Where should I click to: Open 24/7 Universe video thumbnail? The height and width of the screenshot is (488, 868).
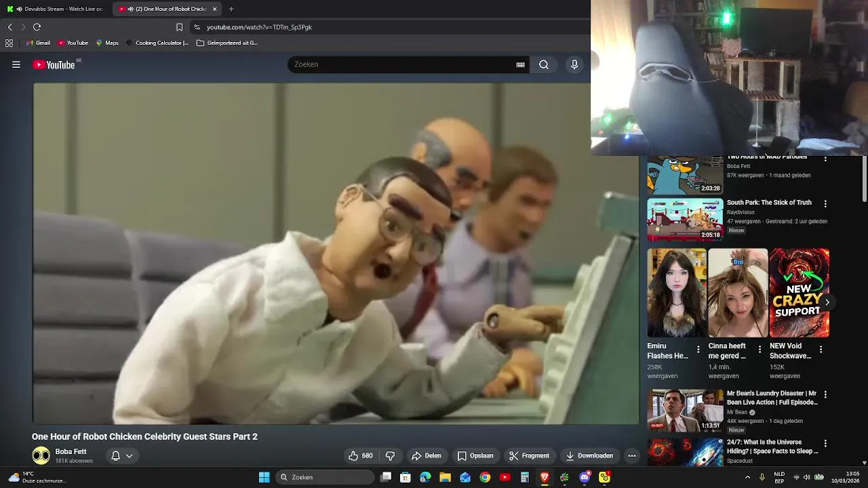click(x=685, y=452)
